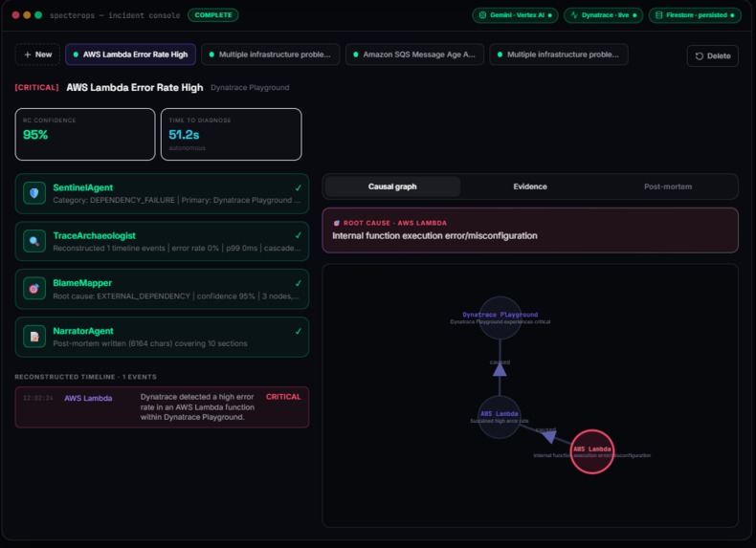Click the Gemini Vertex AI status icon
The height and width of the screenshot is (548, 756).
coord(482,15)
